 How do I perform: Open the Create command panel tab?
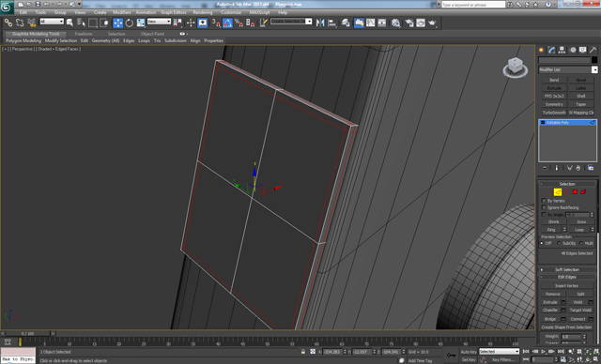[x=541, y=50]
